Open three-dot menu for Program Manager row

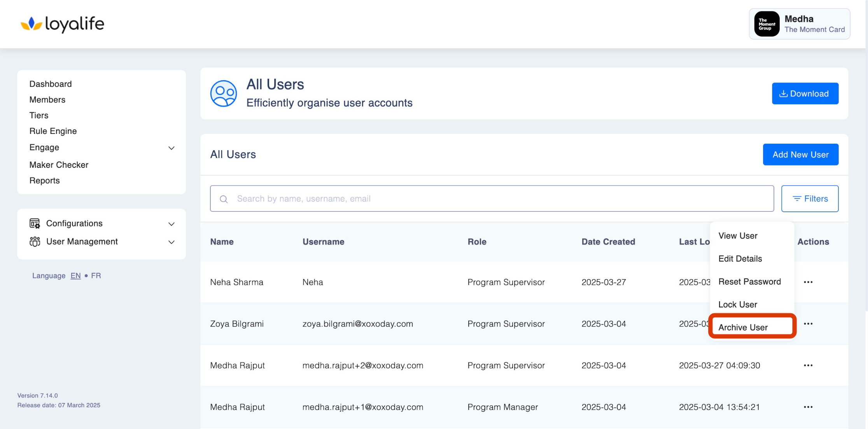click(x=808, y=407)
